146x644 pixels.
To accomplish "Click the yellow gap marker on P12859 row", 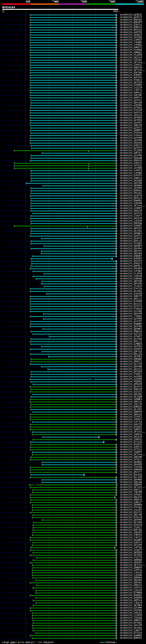I will click(89, 151).
